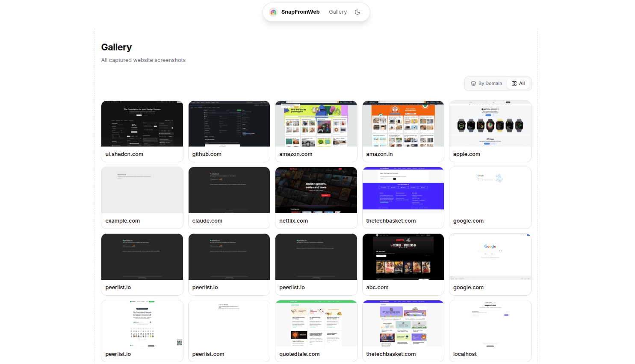Click the SnapFromWeb camera logo icon
Viewport: 635px width, 364px height.
[273, 12]
